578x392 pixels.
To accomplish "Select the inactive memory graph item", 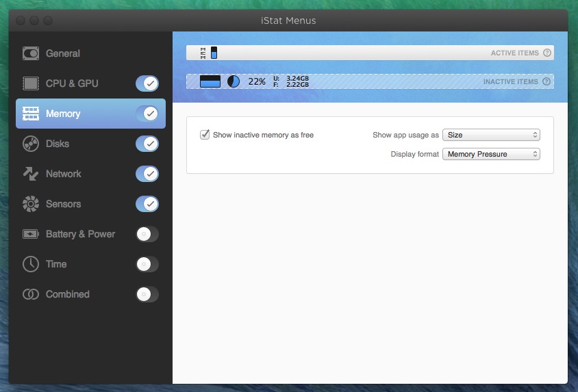I will pyautogui.click(x=210, y=81).
